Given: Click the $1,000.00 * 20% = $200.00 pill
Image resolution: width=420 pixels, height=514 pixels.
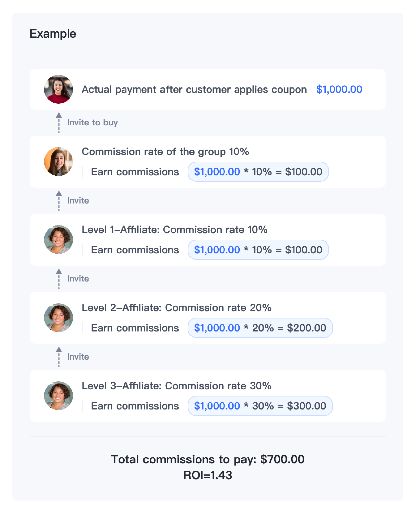Looking at the screenshot, I should (260, 328).
